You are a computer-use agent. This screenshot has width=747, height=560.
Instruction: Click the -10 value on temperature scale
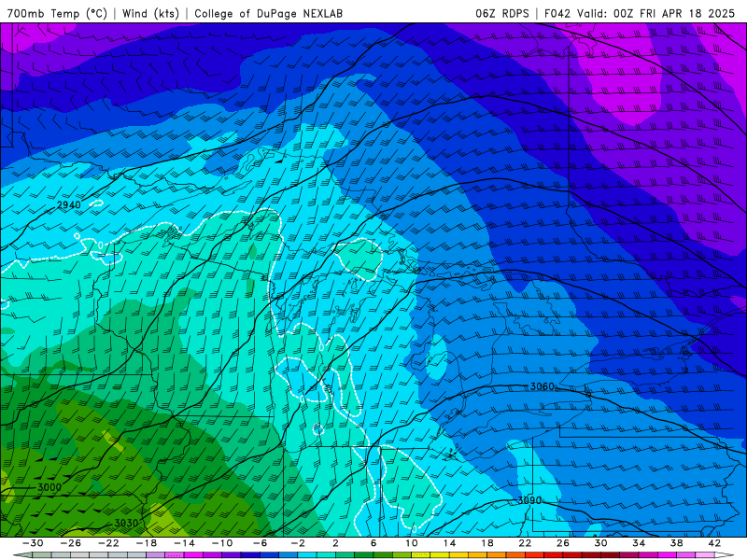coord(222,543)
